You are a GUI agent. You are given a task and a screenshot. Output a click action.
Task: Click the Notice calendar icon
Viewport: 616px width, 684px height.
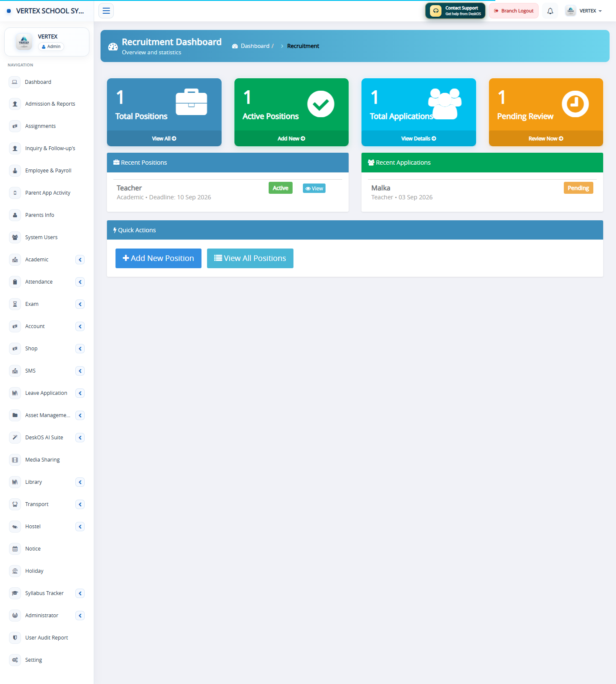(x=15, y=549)
